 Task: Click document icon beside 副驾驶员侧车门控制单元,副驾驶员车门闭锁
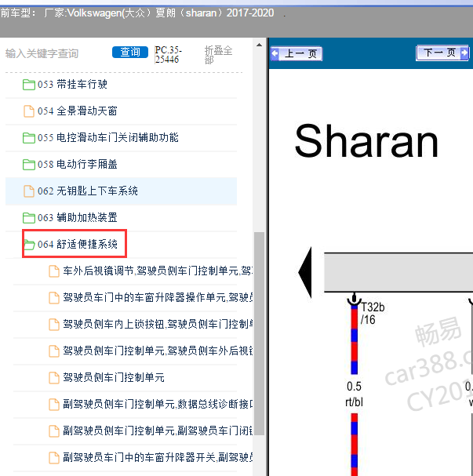tap(54, 431)
